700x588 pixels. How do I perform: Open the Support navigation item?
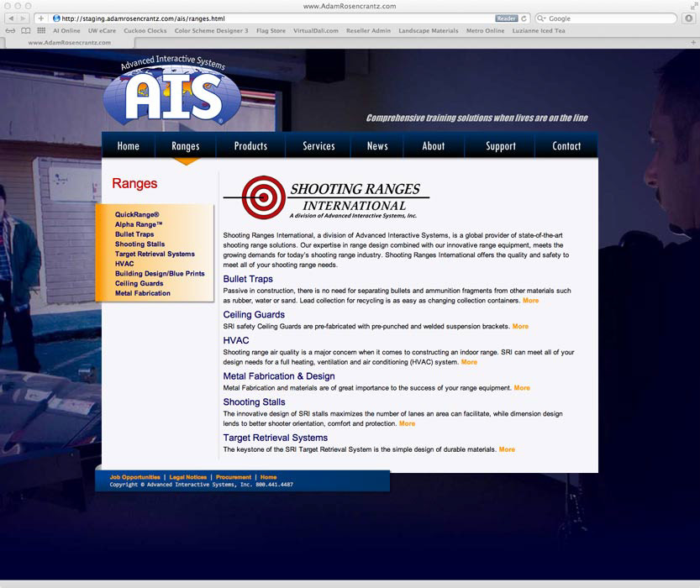click(x=500, y=146)
